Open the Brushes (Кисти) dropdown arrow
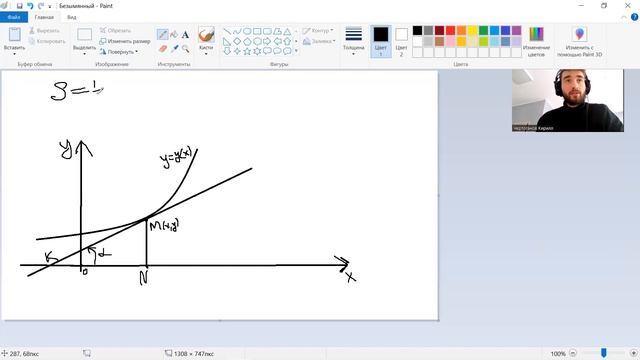The image size is (640, 360). point(206,54)
